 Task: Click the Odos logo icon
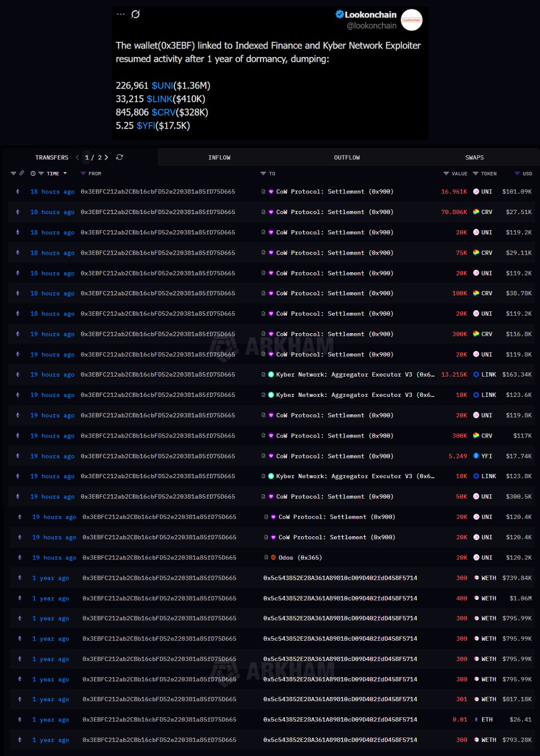[x=273, y=558]
